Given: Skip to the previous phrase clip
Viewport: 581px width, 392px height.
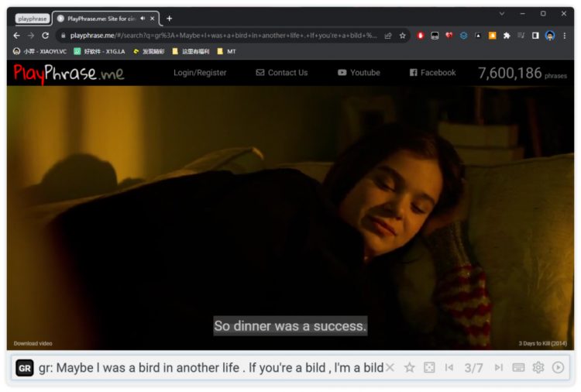Looking at the screenshot, I should coord(449,367).
